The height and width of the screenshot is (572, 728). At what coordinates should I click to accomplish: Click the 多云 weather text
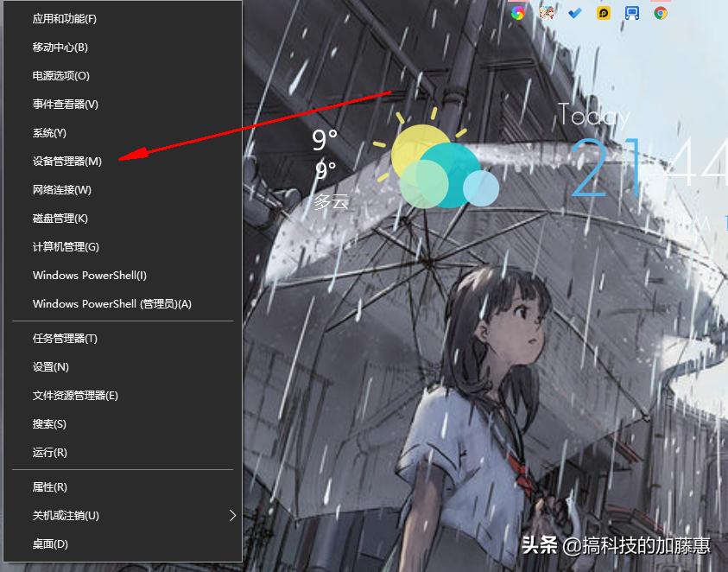[x=331, y=201]
